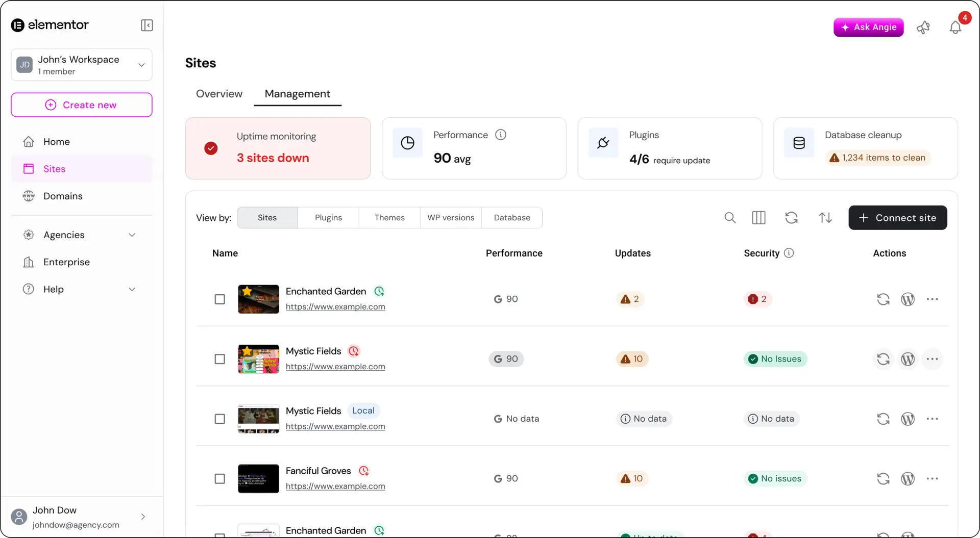Open the notifications bell
Image resolution: width=980 pixels, height=538 pixels.
[955, 27]
